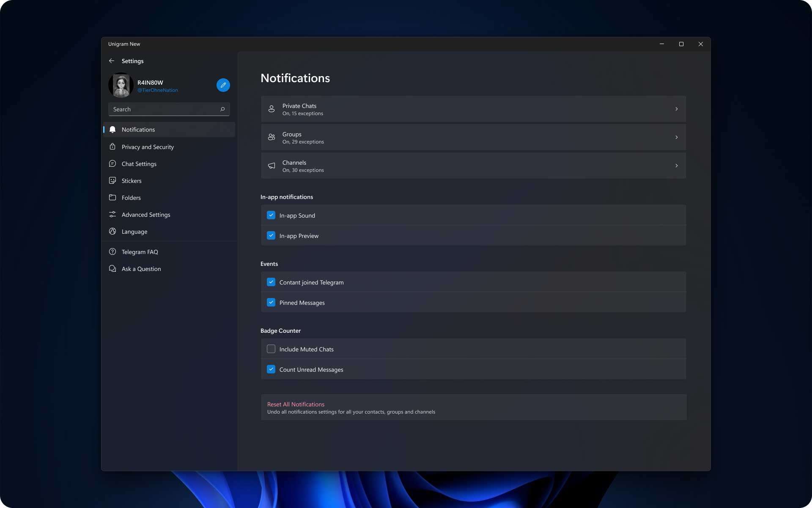This screenshot has height=508, width=812.
Task: Uncheck In-app Preview
Action: (x=271, y=235)
